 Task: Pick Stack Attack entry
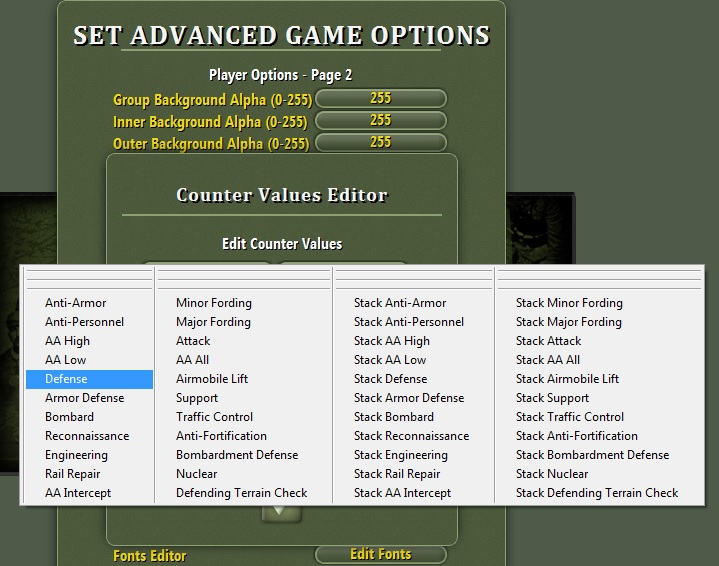tap(599, 341)
